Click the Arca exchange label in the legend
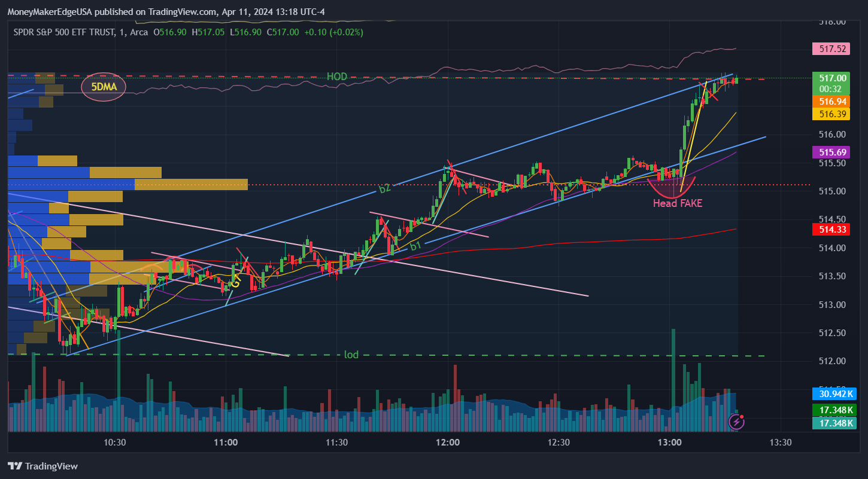This screenshot has width=868, height=479. [x=139, y=32]
